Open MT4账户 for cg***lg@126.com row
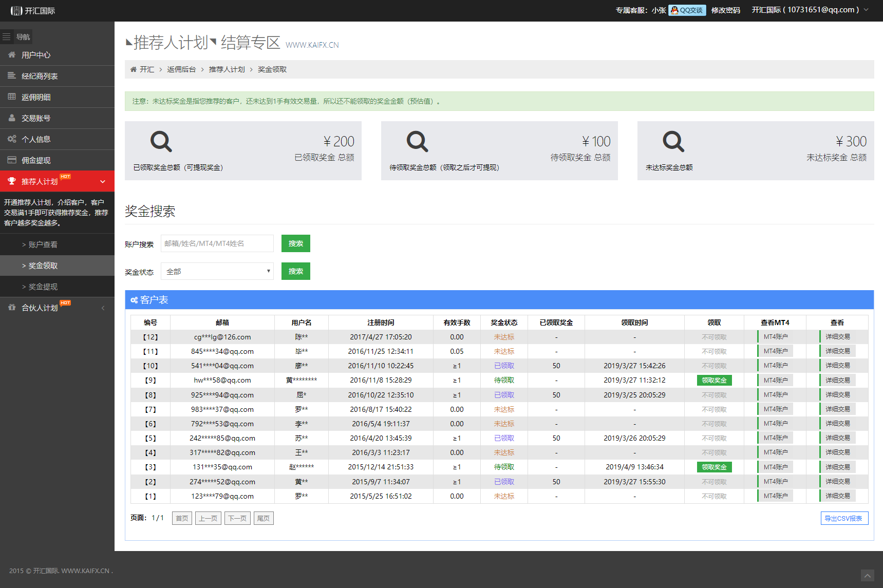 pyautogui.click(x=775, y=337)
